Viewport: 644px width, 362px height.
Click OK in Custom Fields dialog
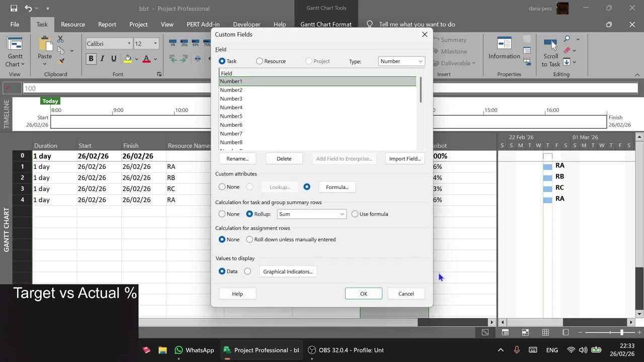click(x=364, y=294)
